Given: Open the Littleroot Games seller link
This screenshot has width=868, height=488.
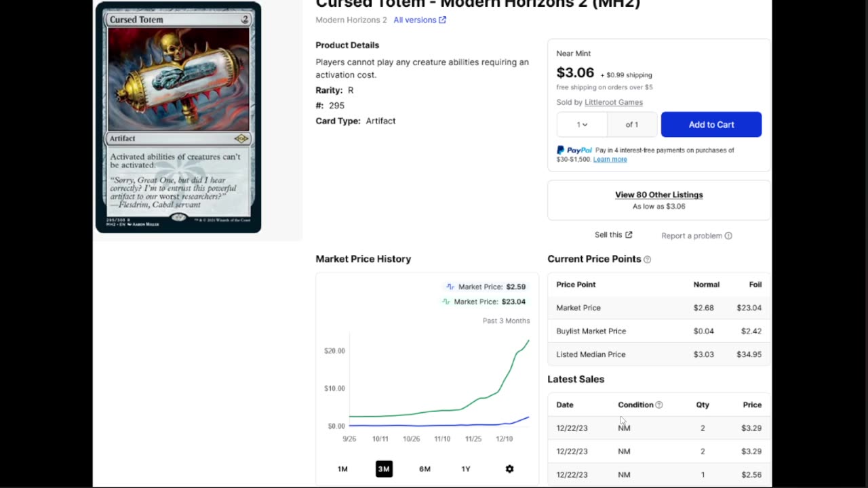Looking at the screenshot, I should pos(613,102).
